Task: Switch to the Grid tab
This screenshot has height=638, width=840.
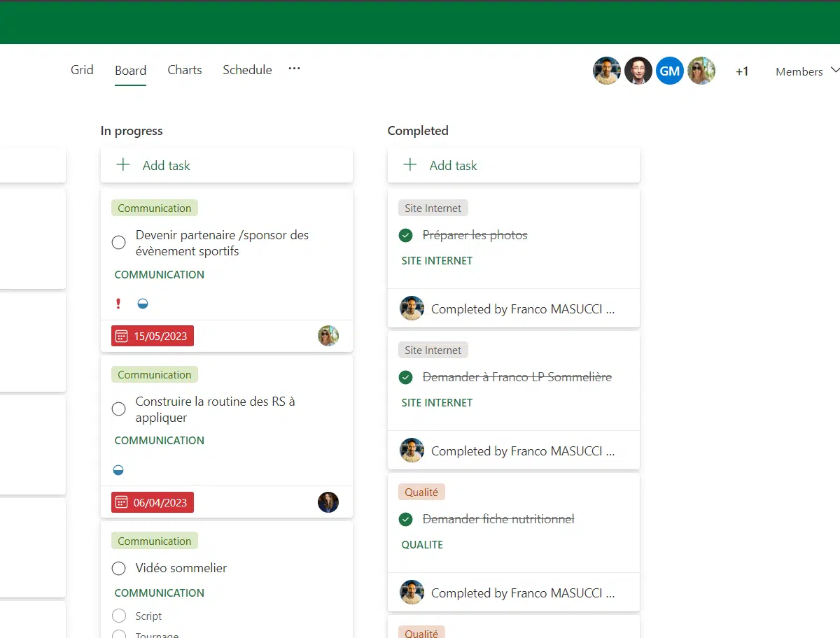Action: point(82,70)
